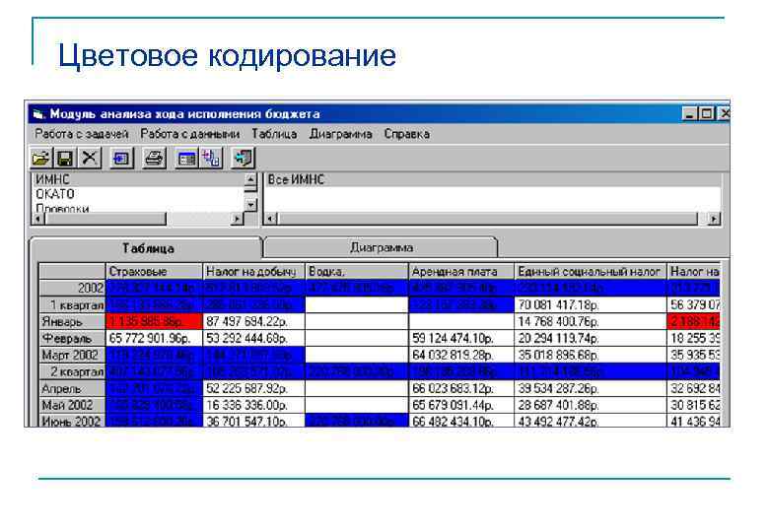The height and width of the screenshot is (532, 769).
Task: Click the Единый социальный налог column header
Action: click(591, 271)
